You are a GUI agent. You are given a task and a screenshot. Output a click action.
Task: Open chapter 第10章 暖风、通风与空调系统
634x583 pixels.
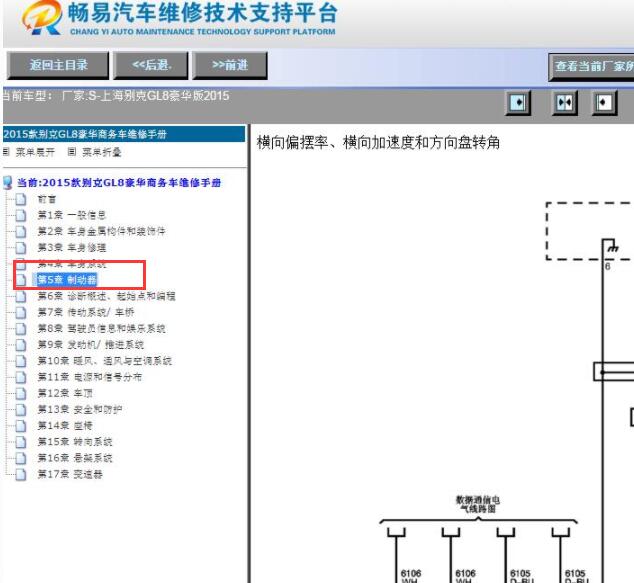(105, 361)
